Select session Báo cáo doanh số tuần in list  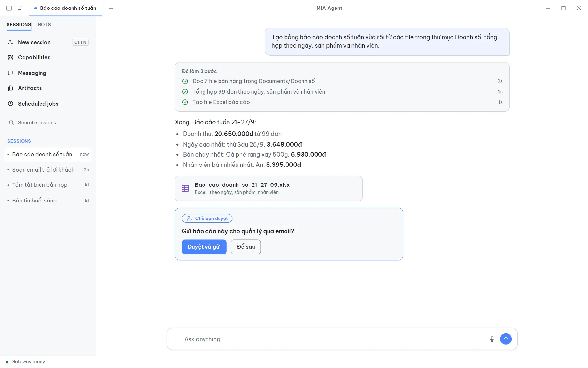pos(48,154)
